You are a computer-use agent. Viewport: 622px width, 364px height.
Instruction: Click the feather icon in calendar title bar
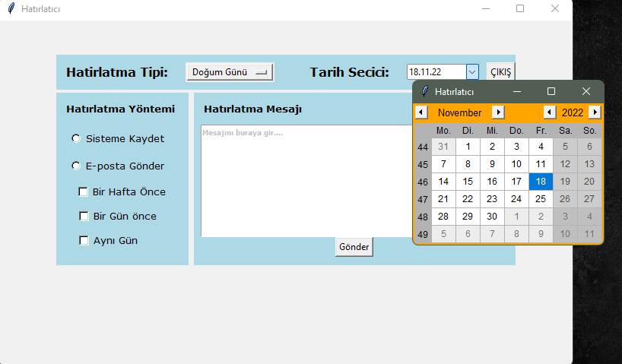425,91
